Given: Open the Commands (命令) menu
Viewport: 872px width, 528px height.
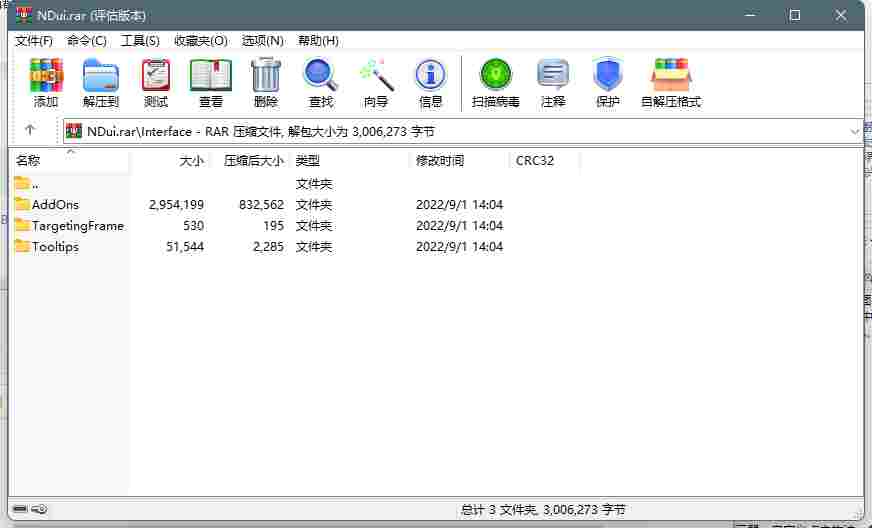Looking at the screenshot, I should 86,41.
